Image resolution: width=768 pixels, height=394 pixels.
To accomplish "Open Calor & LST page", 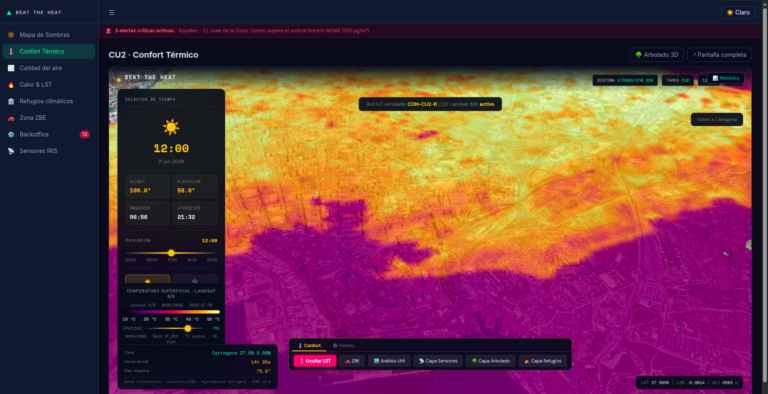I will click(49, 85).
